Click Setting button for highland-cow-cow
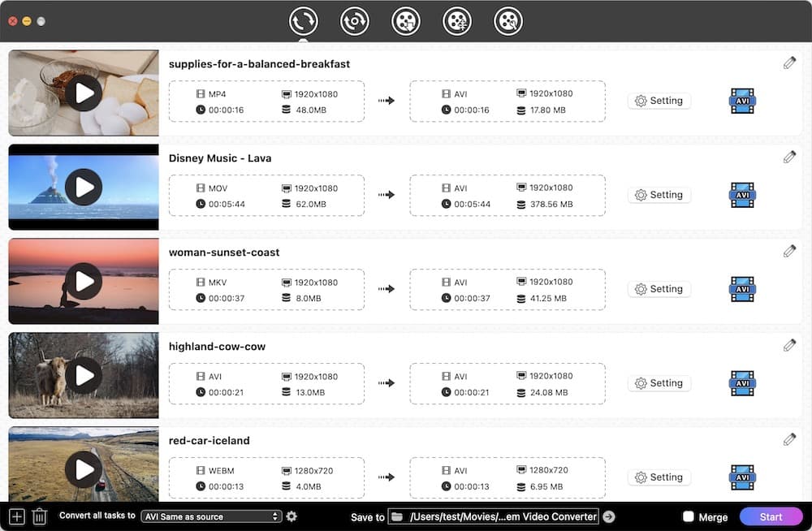Screen dimensions: 812x531 click(x=659, y=383)
